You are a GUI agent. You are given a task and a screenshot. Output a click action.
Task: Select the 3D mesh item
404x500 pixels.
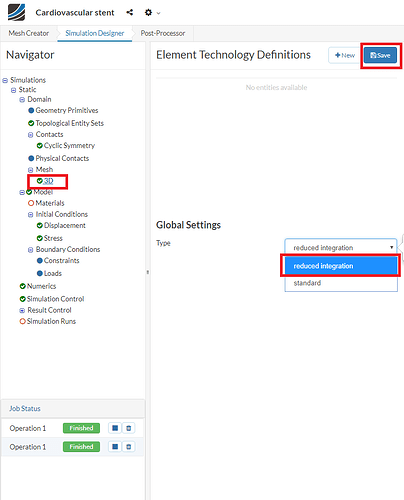48,181
